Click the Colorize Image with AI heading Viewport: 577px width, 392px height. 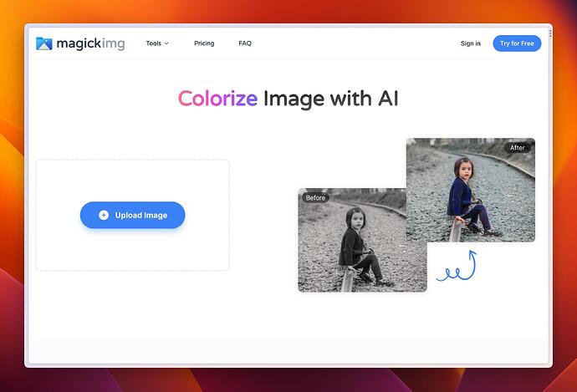(x=288, y=99)
